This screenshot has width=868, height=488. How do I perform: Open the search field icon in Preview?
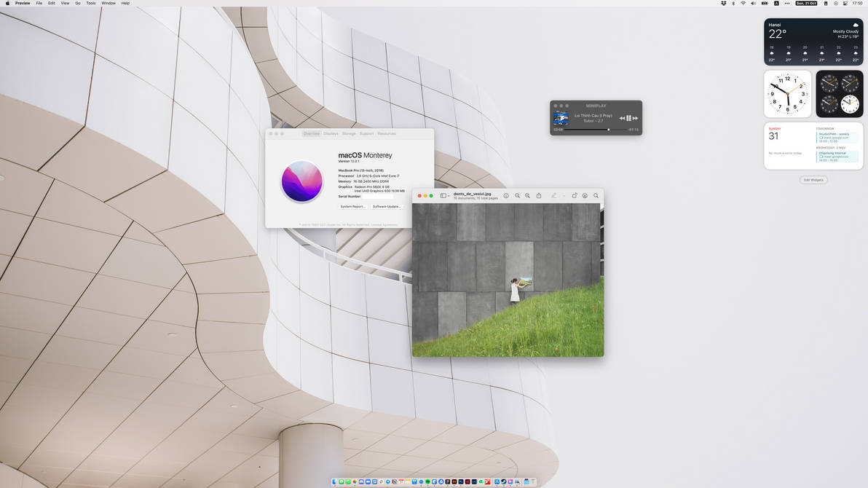[x=596, y=195]
